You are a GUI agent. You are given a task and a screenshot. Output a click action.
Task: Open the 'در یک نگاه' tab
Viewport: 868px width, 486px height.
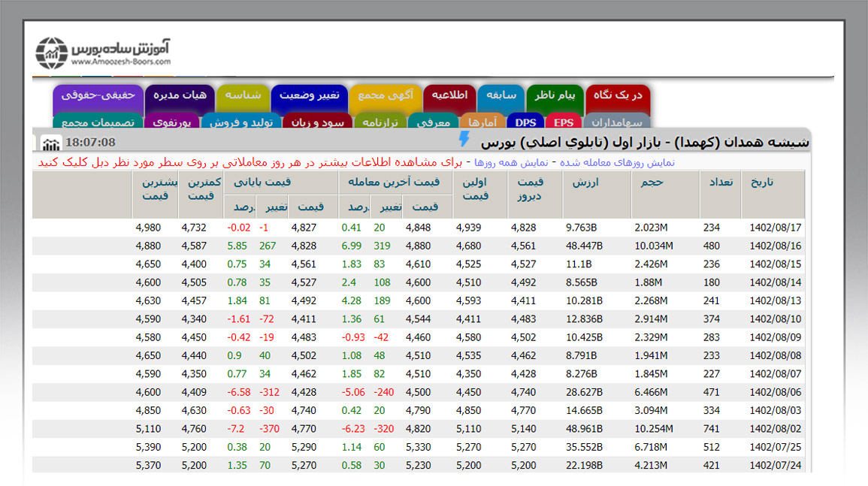pos(618,96)
